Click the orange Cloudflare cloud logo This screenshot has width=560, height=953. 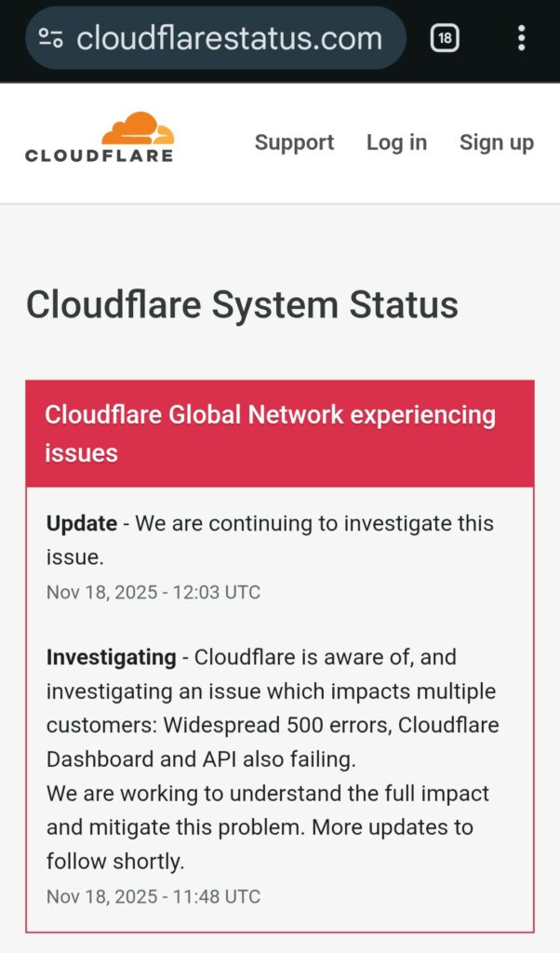tap(138, 128)
